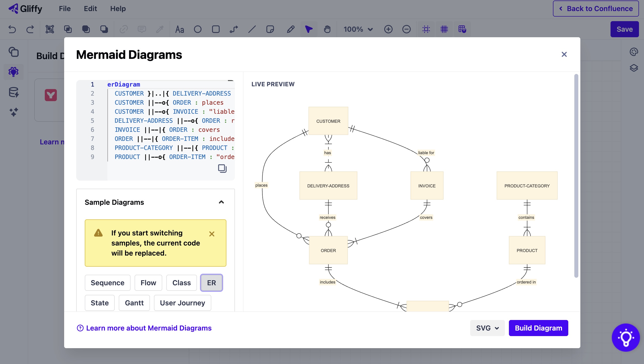Open the Shapes panel in the sidebar
This screenshot has height=364, width=644.
(x=14, y=52)
